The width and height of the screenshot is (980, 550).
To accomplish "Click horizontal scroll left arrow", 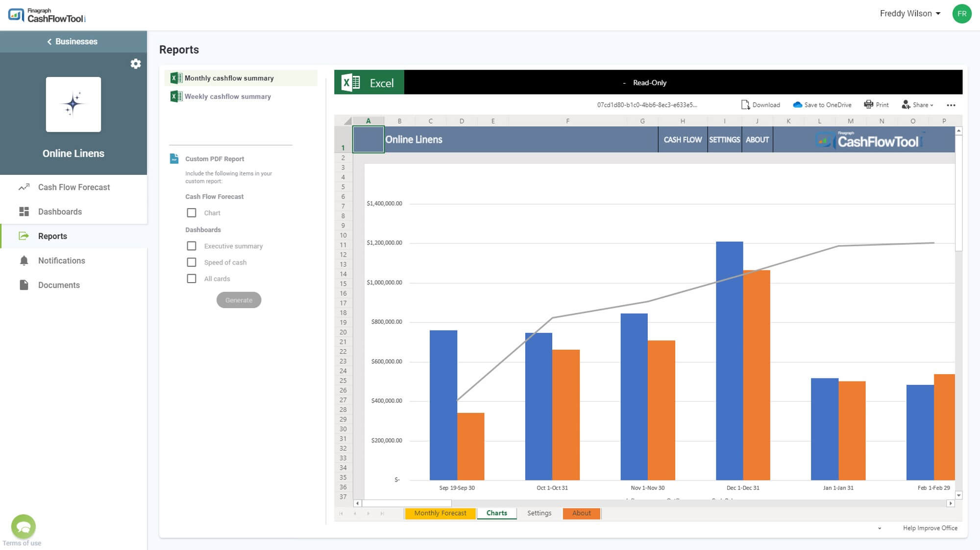I will click(x=357, y=503).
